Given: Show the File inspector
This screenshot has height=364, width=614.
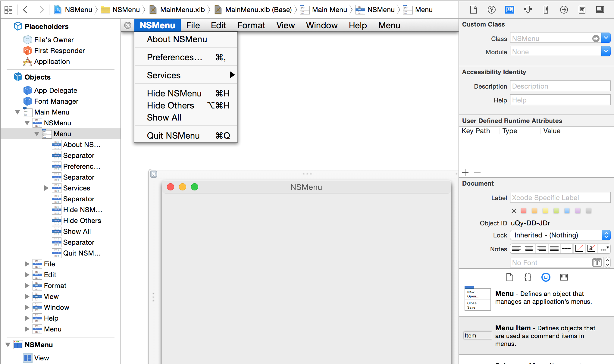Looking at the screenshot, I should pyautogui.click(x=474, y=10).
